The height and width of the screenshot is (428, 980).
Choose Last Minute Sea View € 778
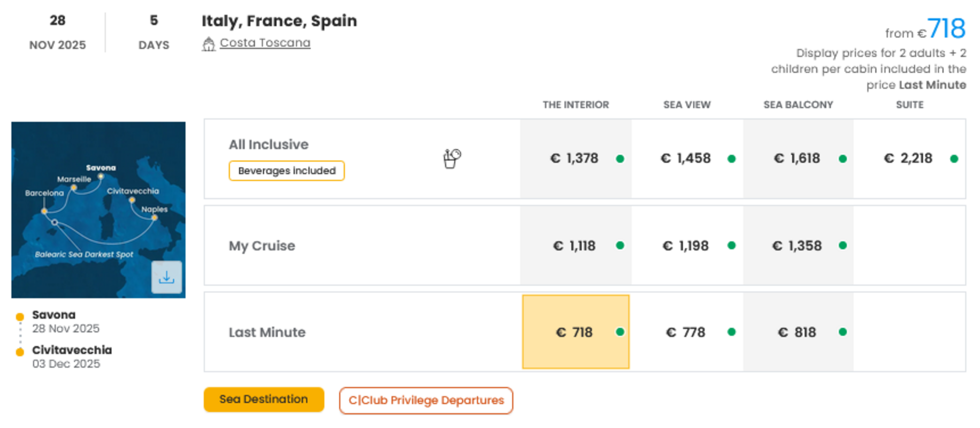(x=686, y=332)
